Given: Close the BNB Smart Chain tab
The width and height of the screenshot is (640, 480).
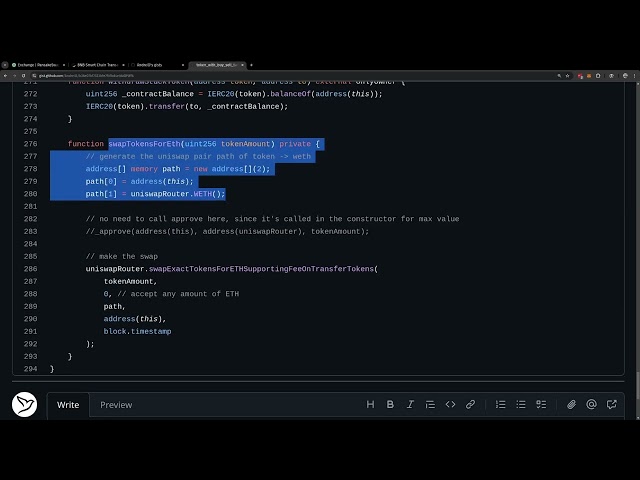Looking at the screenshot, I should point(123,65).
